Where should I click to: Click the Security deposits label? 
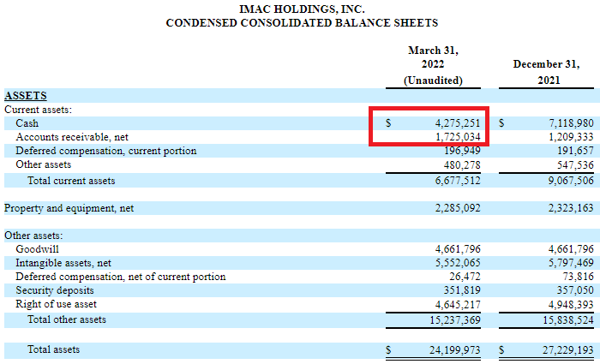click(x=55, y=290)
